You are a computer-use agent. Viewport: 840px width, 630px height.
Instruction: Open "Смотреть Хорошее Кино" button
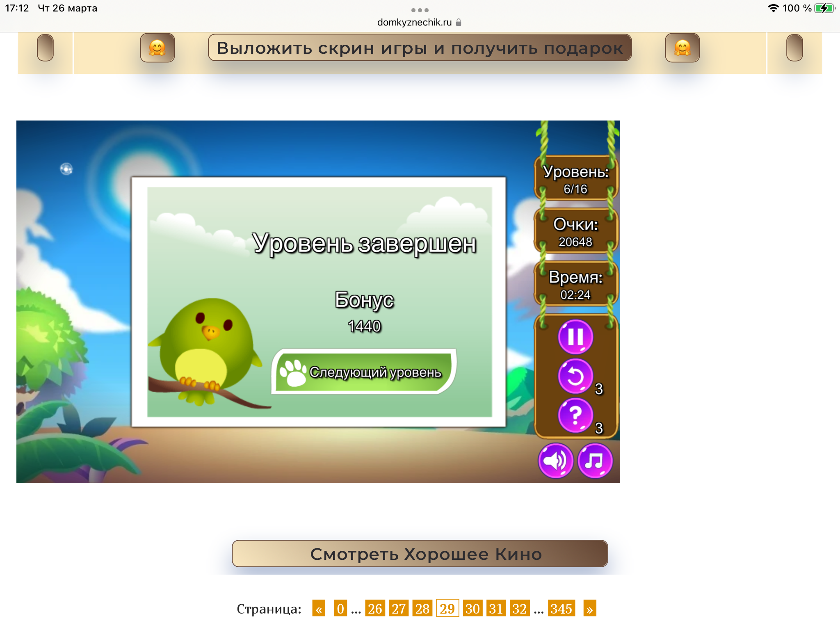420,554
